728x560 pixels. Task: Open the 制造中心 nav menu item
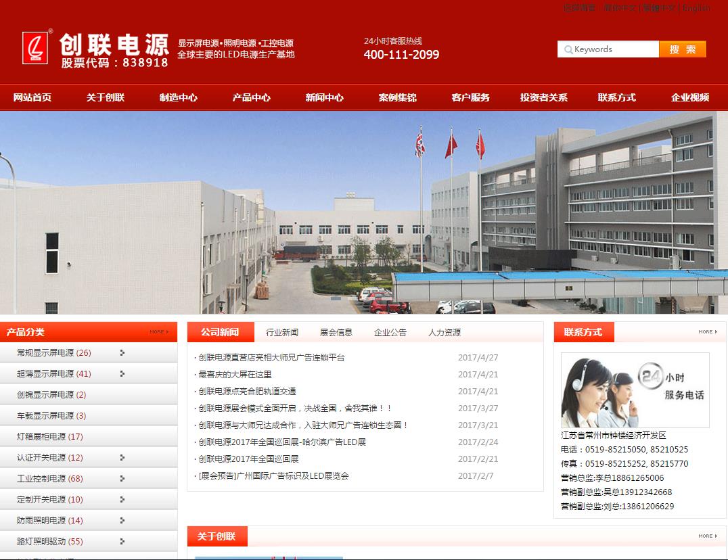(x=179, y=97)
